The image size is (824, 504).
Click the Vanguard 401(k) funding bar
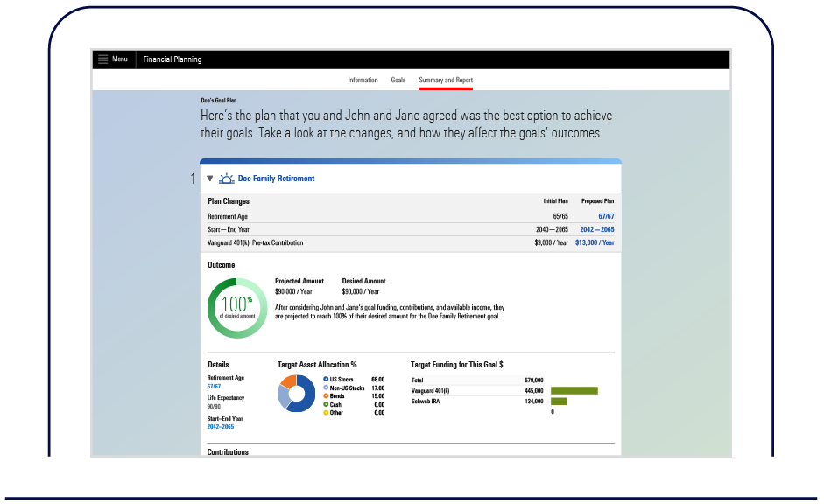574,391
